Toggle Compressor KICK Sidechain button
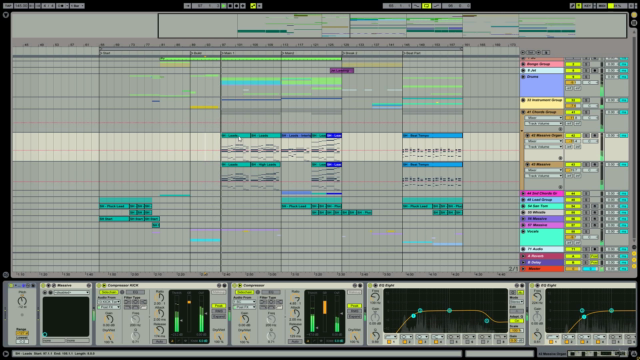 [x=109, y=292]
